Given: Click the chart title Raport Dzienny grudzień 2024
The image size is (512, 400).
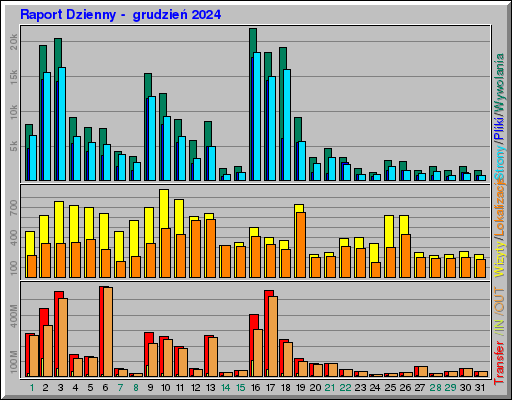Looking at the screenshot, I should tap(120, 15).
